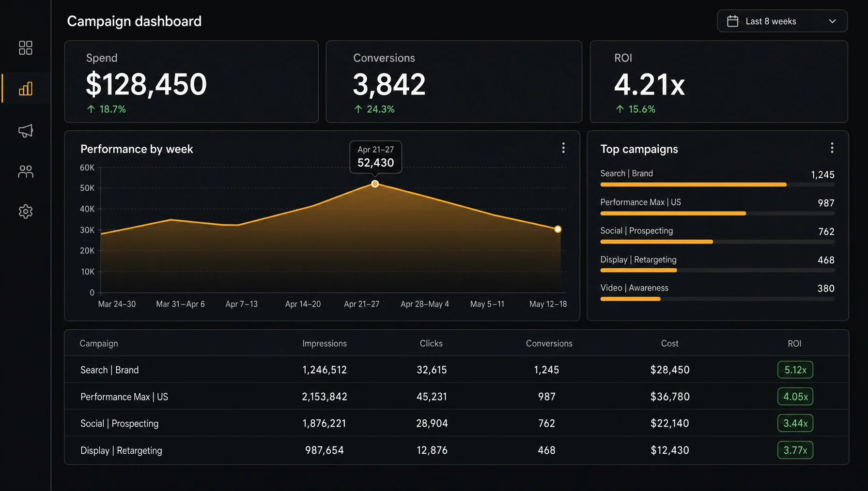Click the May 5–11 axis label

[x=487, y=304]
